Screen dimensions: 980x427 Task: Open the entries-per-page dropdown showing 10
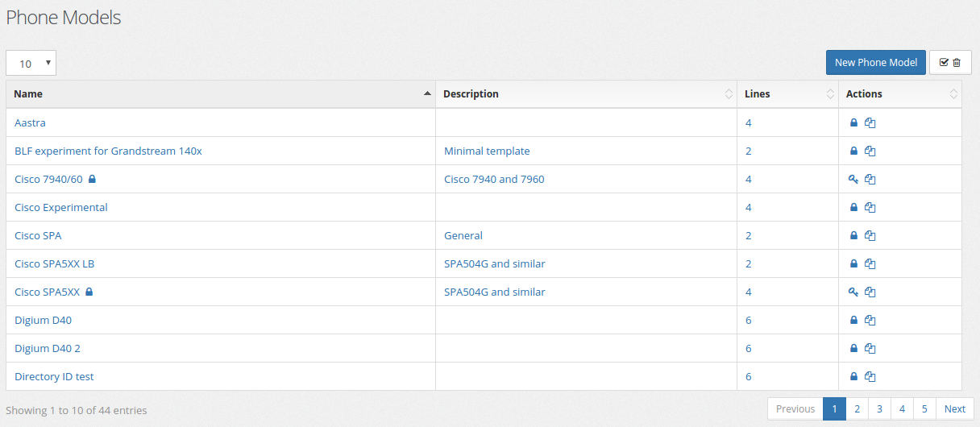(x=31, y=64)
